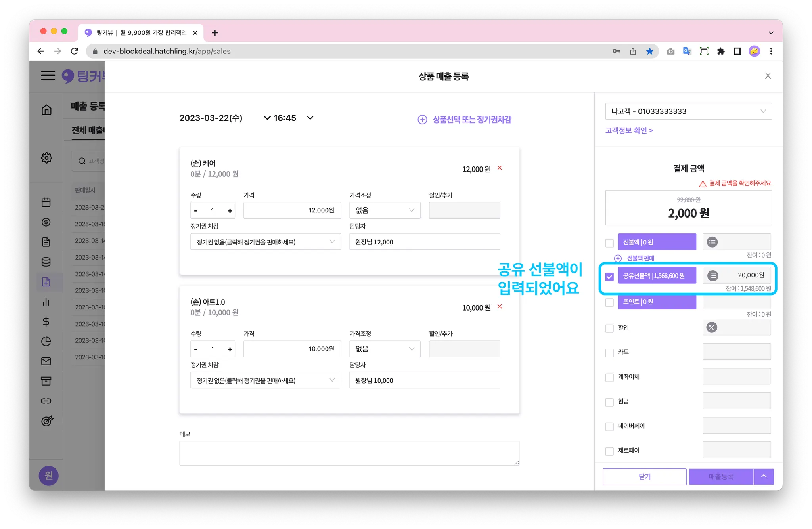Click the mail envelope sidebar icon
812x529 pixels.
coord(46,361)
